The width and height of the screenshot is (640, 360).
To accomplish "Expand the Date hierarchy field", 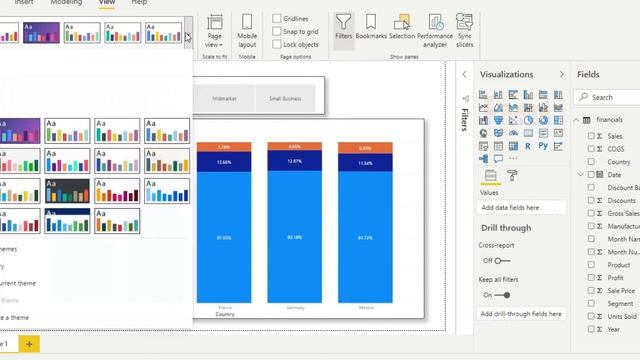I will pos(580,175).
